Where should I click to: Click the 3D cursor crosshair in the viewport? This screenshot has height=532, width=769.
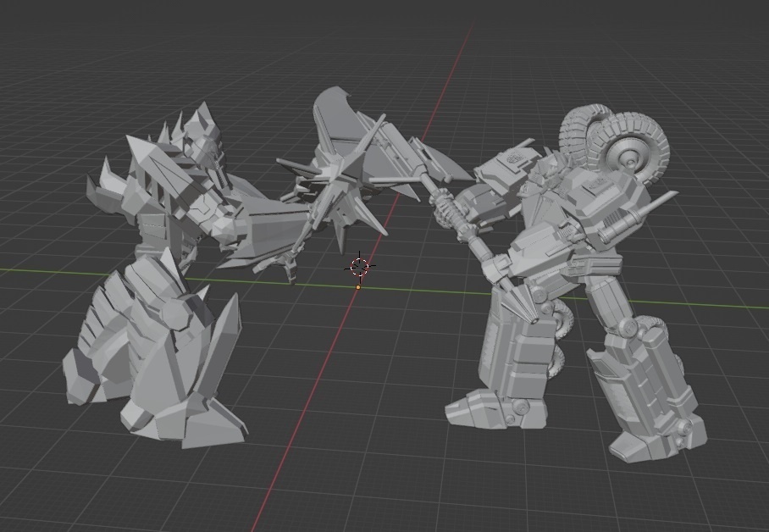(x=360, y=267)
